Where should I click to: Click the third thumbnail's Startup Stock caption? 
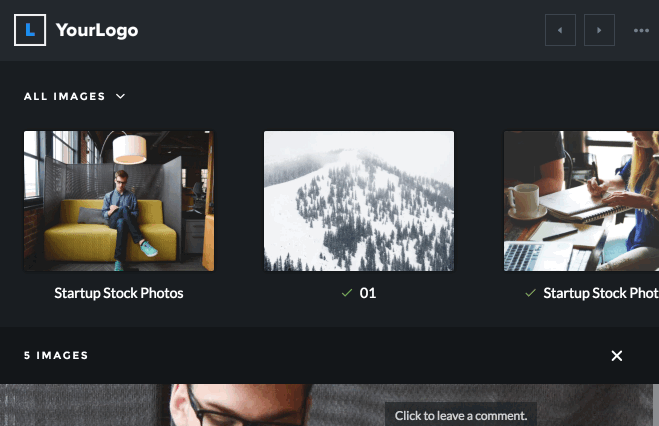coord(600,293)
